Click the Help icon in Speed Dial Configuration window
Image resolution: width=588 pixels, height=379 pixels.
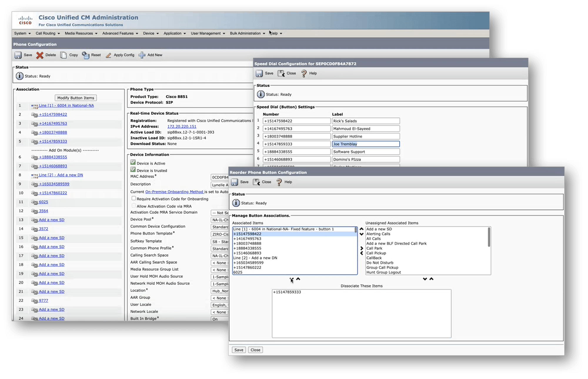(x=304, y=74)
